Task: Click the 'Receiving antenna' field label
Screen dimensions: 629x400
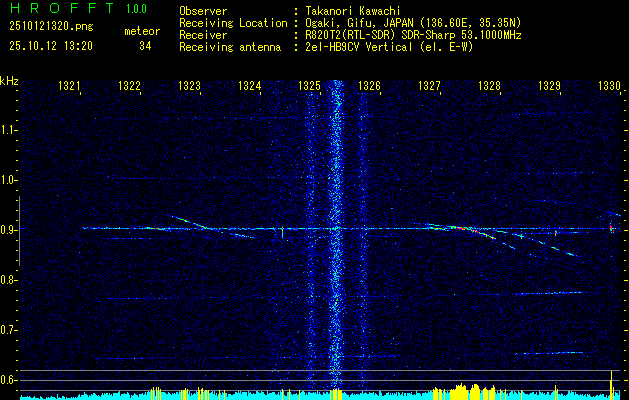Action: pos(230,47)
